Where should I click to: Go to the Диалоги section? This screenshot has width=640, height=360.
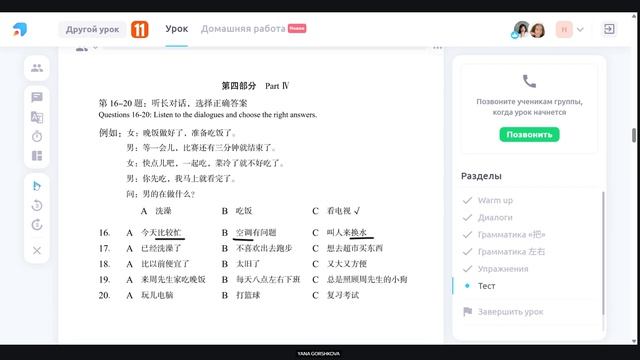click(495, 218)
